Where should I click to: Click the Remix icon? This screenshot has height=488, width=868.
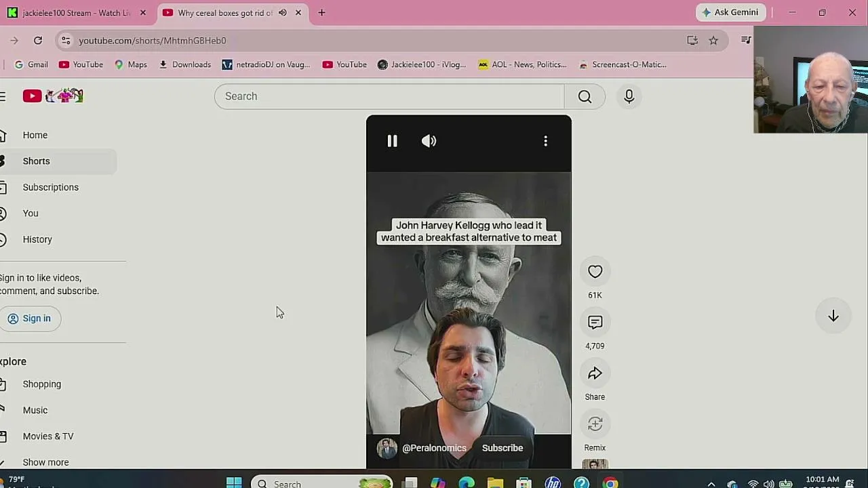click(595, 424)
